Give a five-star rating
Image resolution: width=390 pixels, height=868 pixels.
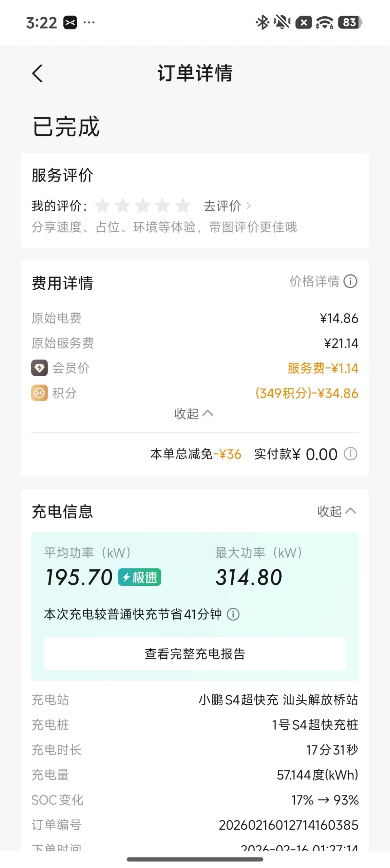[x=182, y=206]
